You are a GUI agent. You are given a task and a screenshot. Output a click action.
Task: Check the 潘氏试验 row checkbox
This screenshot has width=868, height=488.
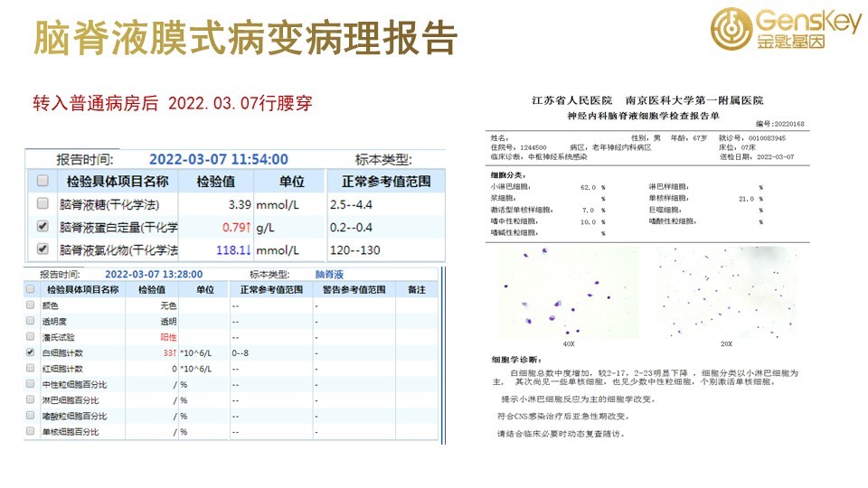pos(31,336)
